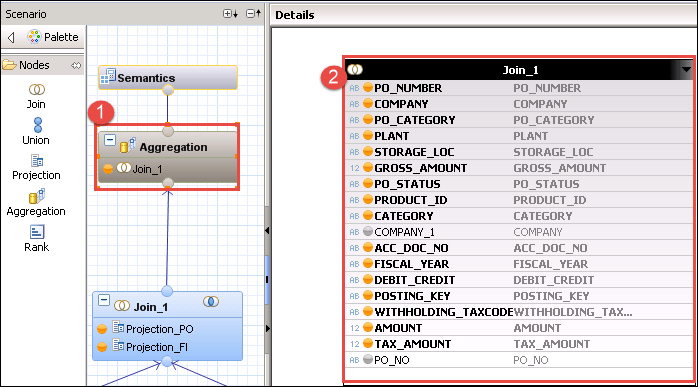Click the collapse all icon in the Scenario header
Image resolution: width=698 pixels, height=387 pixels.
tap(253, 14)
